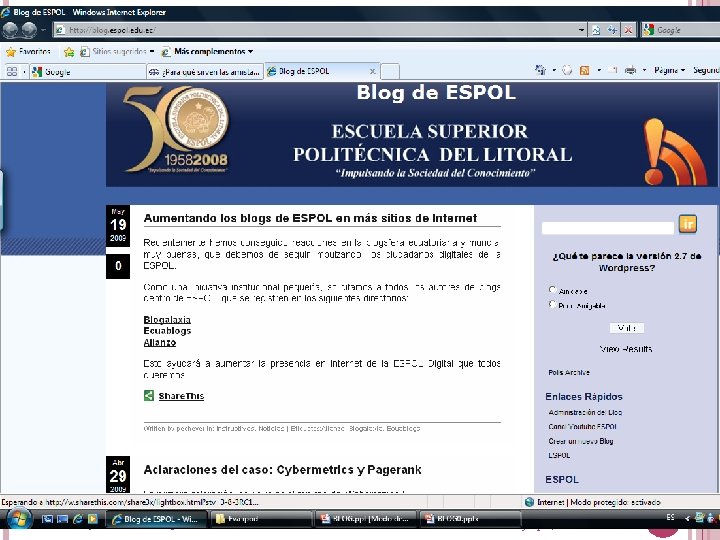Launch Internet Explorer from quick launch
720x540 pixels.
[78, 519]
